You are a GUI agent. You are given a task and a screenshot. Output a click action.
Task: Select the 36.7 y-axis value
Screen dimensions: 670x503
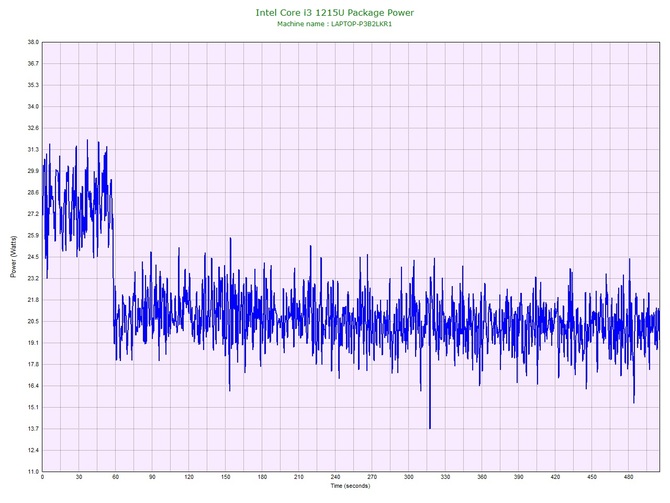[33, 63]
